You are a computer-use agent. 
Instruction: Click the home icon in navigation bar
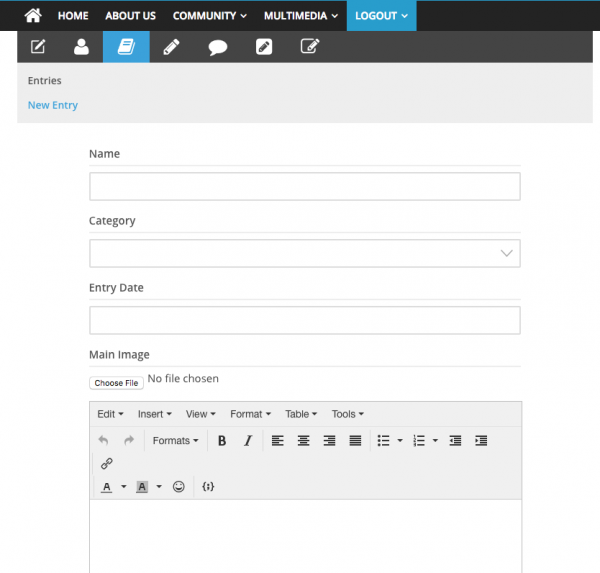(33, 16)
